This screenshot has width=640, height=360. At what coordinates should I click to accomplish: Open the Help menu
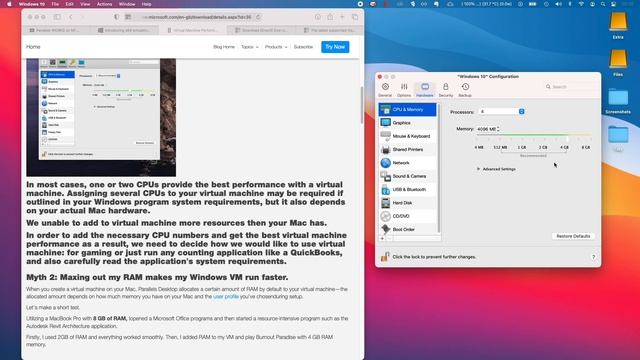[x=147, y=4]
